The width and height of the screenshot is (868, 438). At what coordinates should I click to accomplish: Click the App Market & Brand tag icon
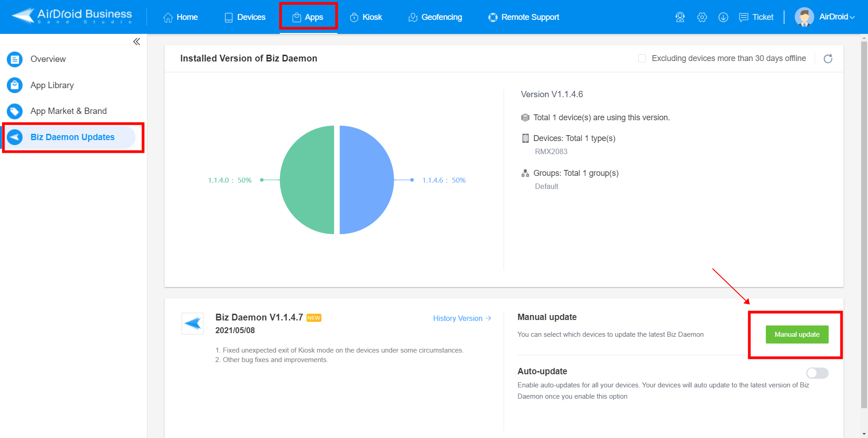point(15,111)
